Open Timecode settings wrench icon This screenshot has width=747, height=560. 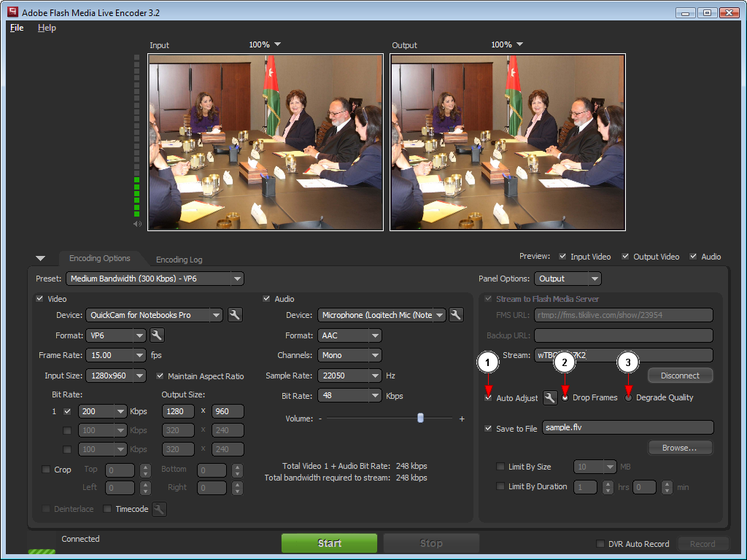coord(159,509)
